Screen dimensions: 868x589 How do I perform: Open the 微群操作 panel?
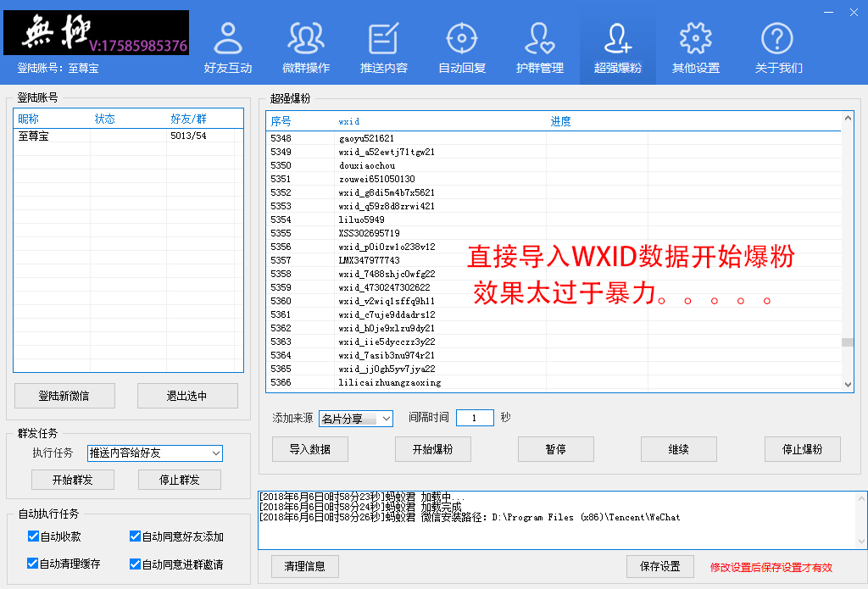(306, 46)
